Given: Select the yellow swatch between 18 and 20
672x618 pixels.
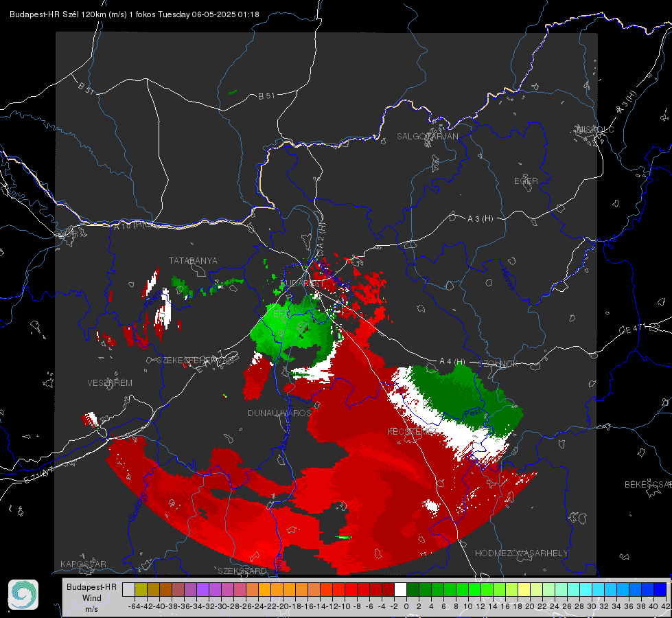Looking at the screenshot, I should [x=524, y=590].
